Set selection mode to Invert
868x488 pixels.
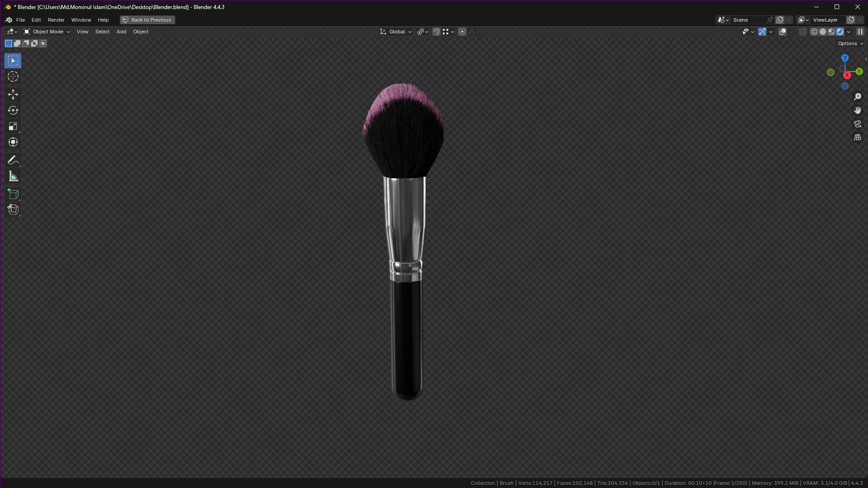pos(34,43)
